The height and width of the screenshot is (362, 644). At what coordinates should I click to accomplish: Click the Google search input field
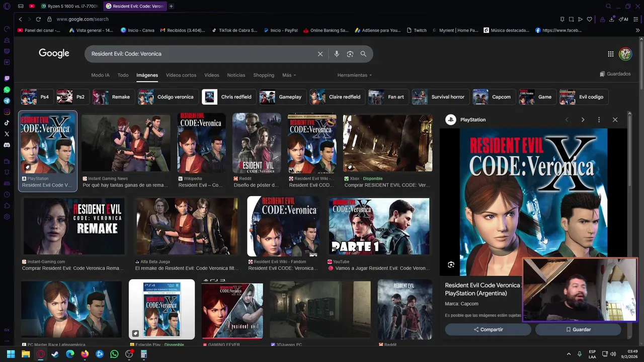click(201, 54)
